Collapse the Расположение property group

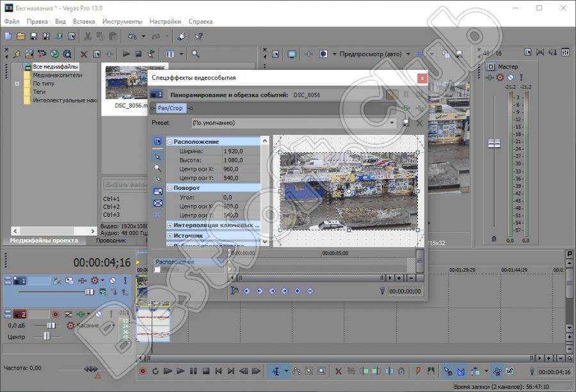pos(170,141)
